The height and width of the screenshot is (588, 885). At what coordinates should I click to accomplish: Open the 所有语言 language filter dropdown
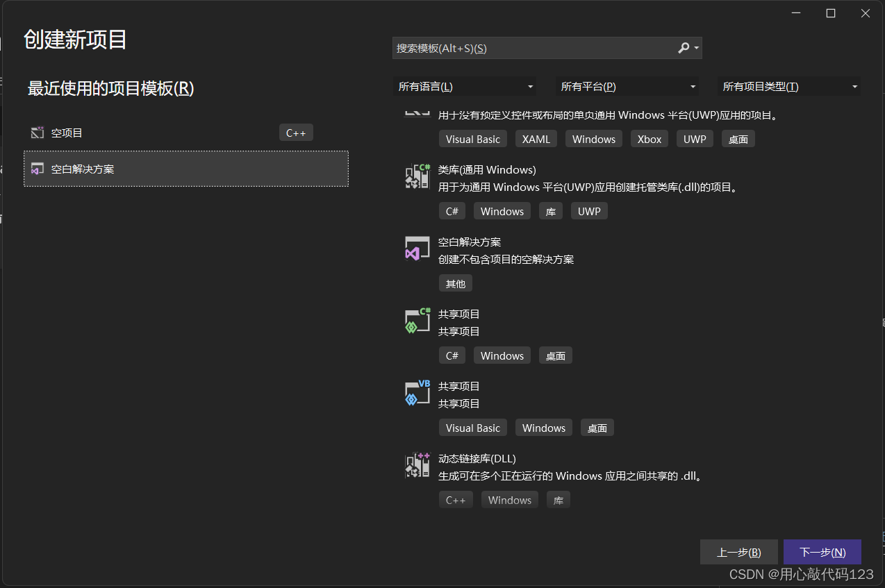tap(465, 87)
